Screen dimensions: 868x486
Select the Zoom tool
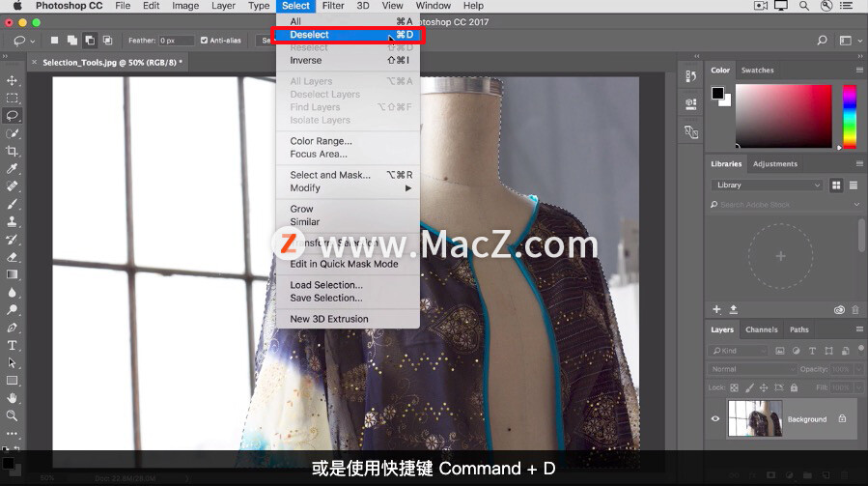coord(12,415)
